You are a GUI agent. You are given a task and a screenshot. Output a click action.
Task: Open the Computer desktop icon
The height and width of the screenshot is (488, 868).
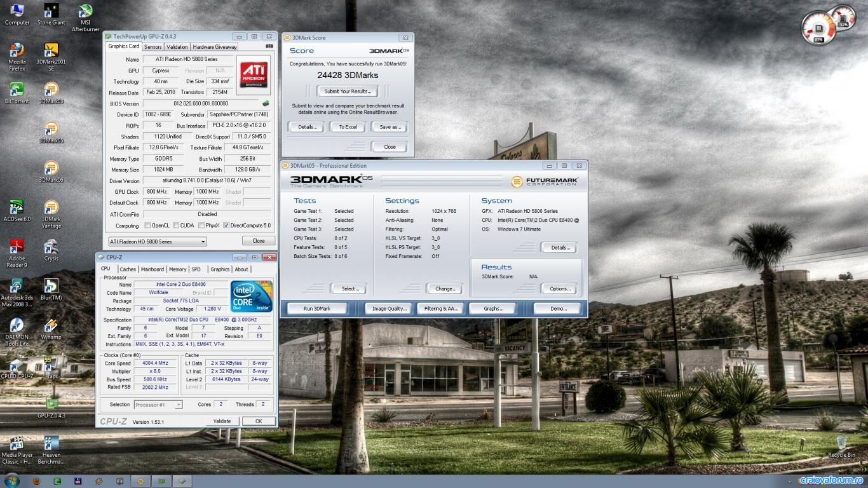17,14
